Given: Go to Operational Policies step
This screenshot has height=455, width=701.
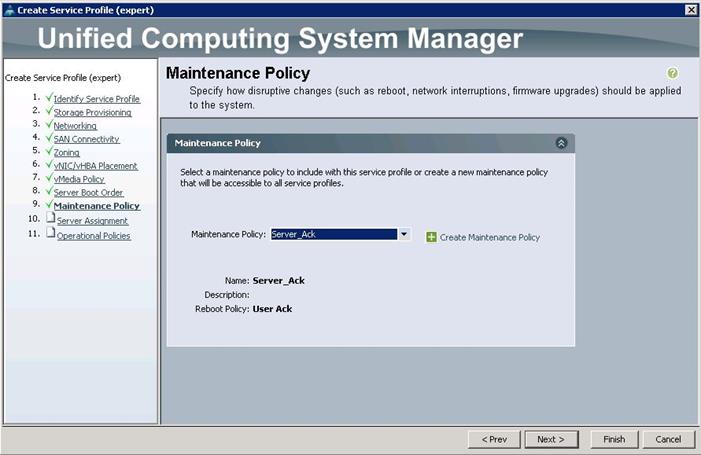Looking at the screenshot, I should pos(93,236).
